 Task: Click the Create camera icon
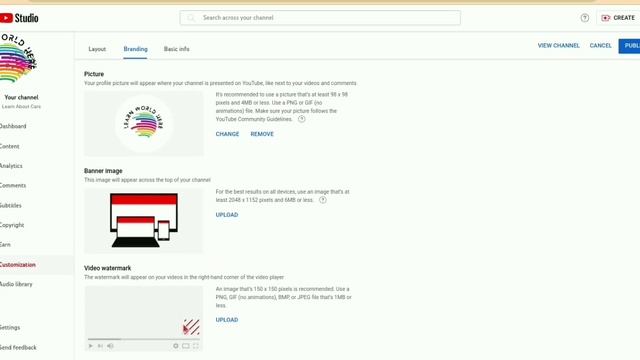click(606, 18)
